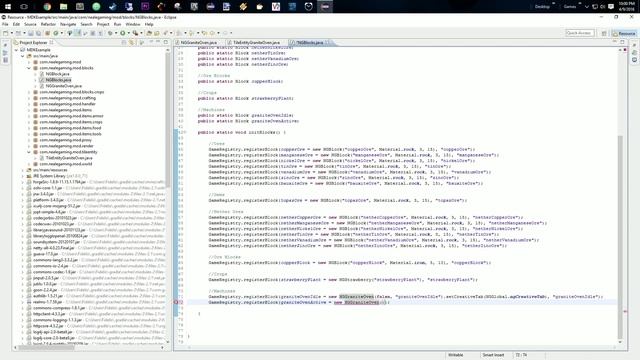The width and height of the screenshot is (640, 360).
Task: Expand the com.nealegaming.mod.crafting package
Action: 29,98
